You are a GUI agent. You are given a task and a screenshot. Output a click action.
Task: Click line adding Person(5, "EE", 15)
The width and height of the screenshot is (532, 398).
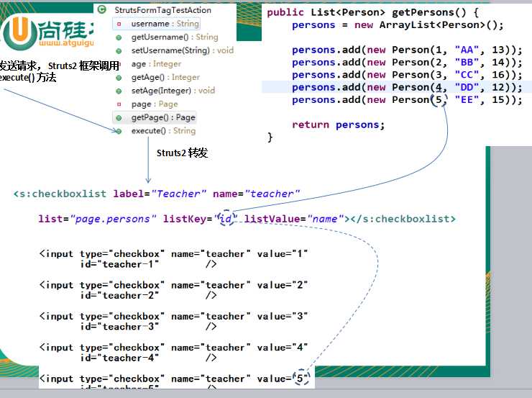coord(407,100)
